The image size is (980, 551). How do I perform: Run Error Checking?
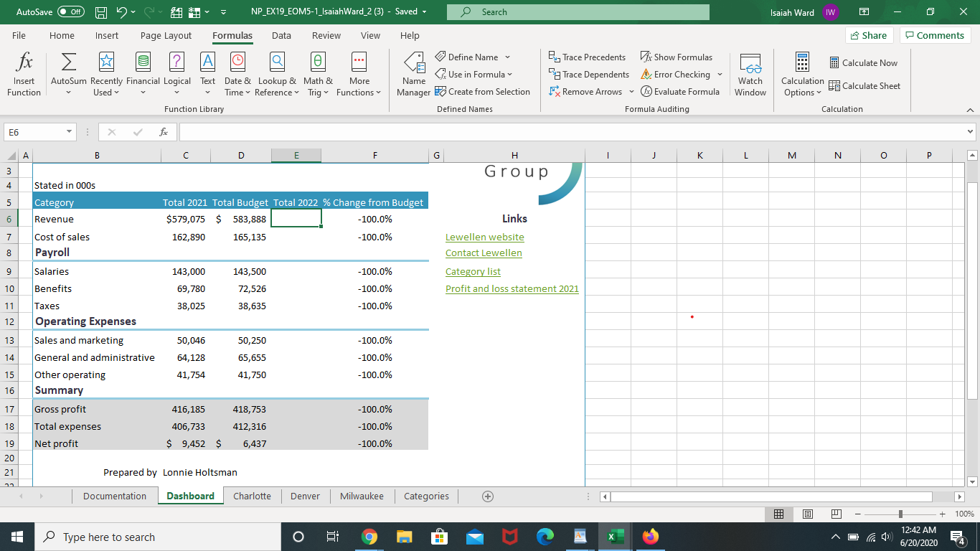675,74
